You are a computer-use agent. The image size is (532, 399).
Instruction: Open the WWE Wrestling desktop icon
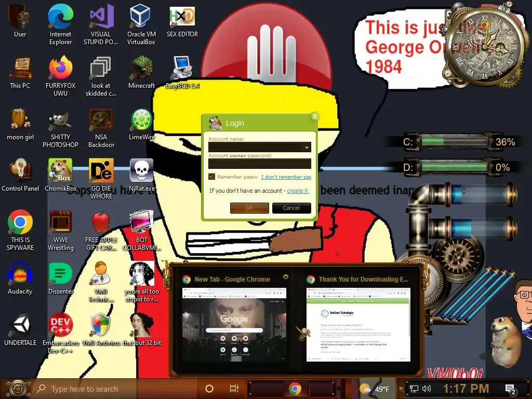coord(60,231)
